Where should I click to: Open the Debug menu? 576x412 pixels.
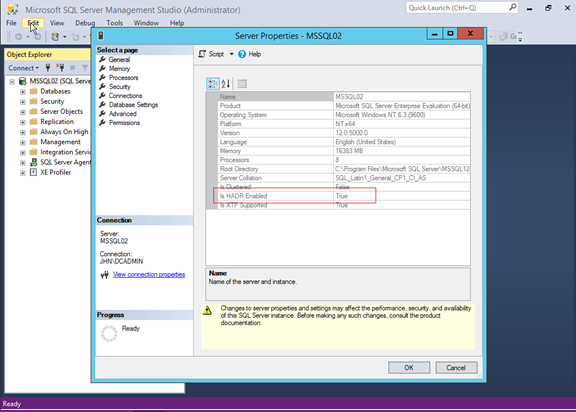coord(85,23)
